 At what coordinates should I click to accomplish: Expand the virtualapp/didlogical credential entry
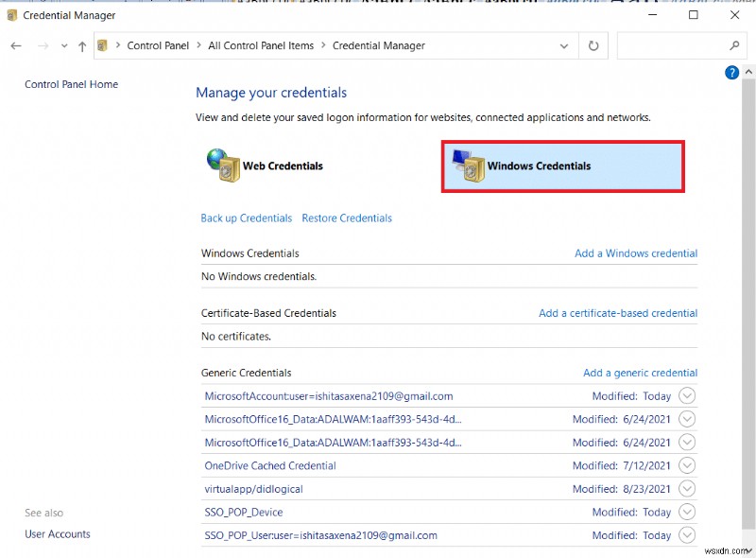(687, 488)
